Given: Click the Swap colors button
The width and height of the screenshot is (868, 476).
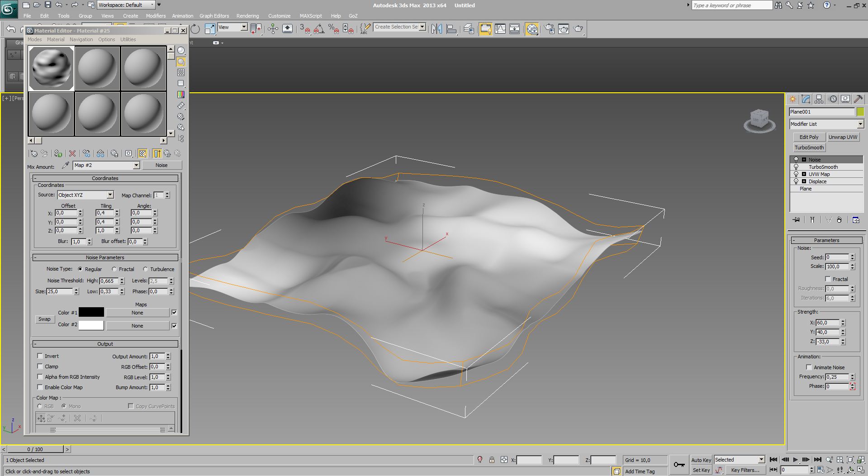Looking at the screenshot, I should click(44, 319).
